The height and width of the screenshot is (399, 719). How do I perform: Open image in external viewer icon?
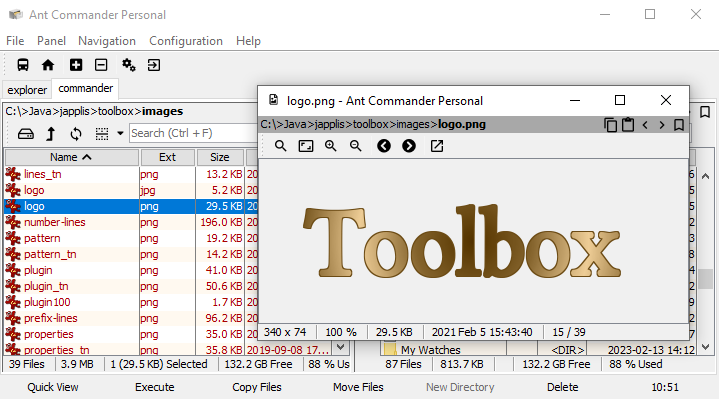pyautogui.click(x=437, y=146)
